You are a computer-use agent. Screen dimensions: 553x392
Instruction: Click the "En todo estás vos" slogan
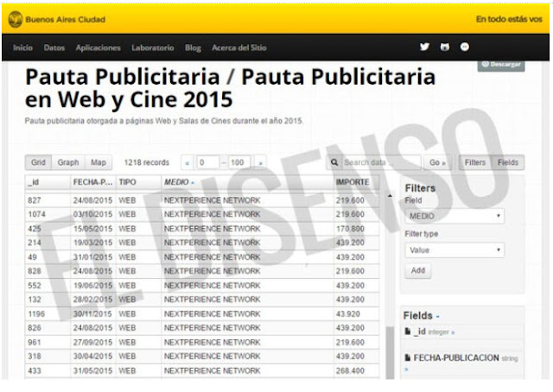509,19
